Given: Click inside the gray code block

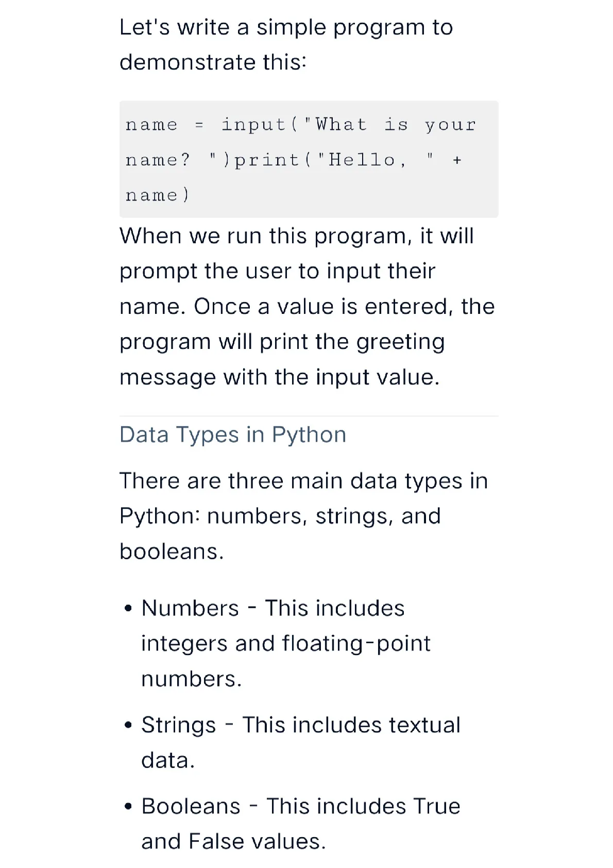Looking at the screenshot, I should click(x=309, y=159).
